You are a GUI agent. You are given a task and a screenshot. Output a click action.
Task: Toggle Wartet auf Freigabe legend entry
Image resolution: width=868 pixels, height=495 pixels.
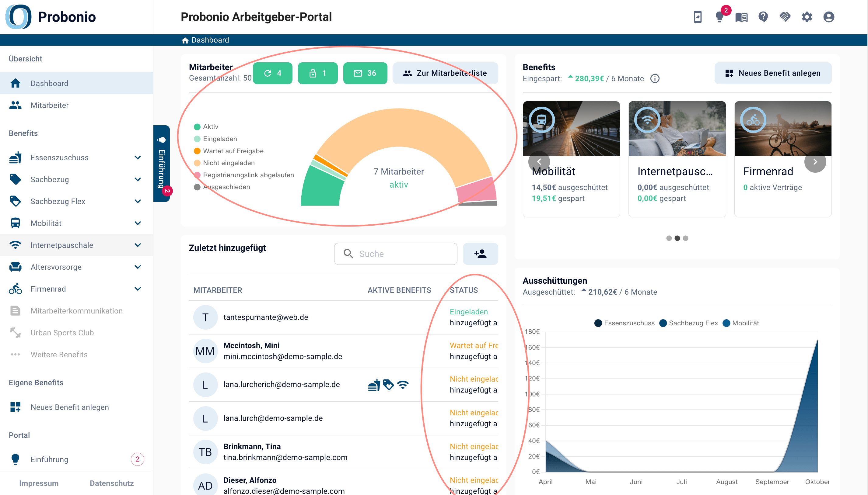(229, 151)
